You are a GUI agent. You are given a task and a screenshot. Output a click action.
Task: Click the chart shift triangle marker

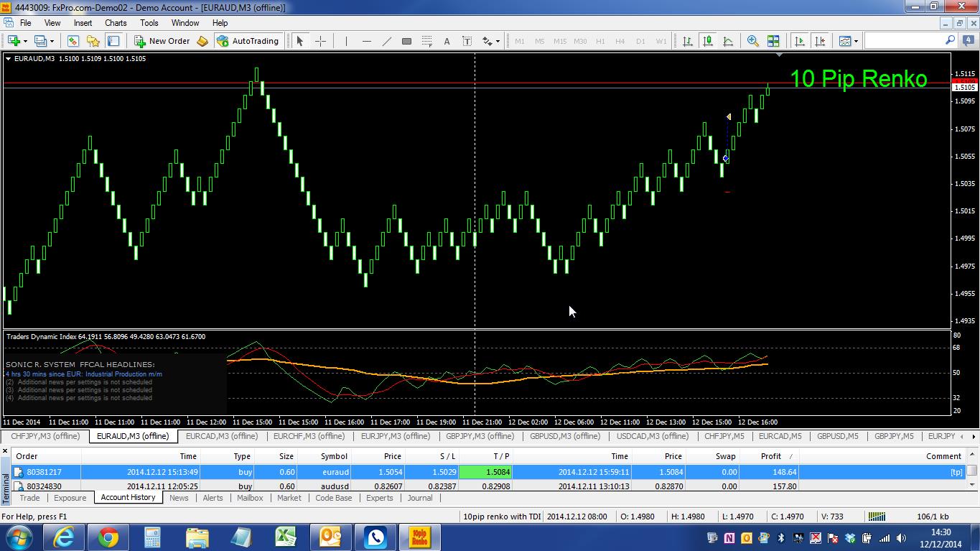coord(779,55)
